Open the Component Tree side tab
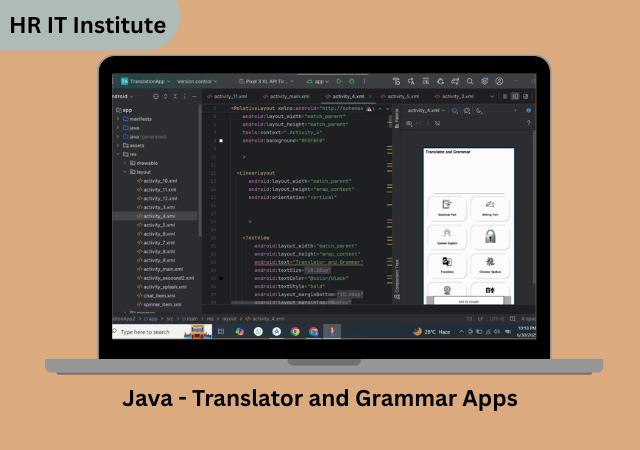 pos(397,280)
